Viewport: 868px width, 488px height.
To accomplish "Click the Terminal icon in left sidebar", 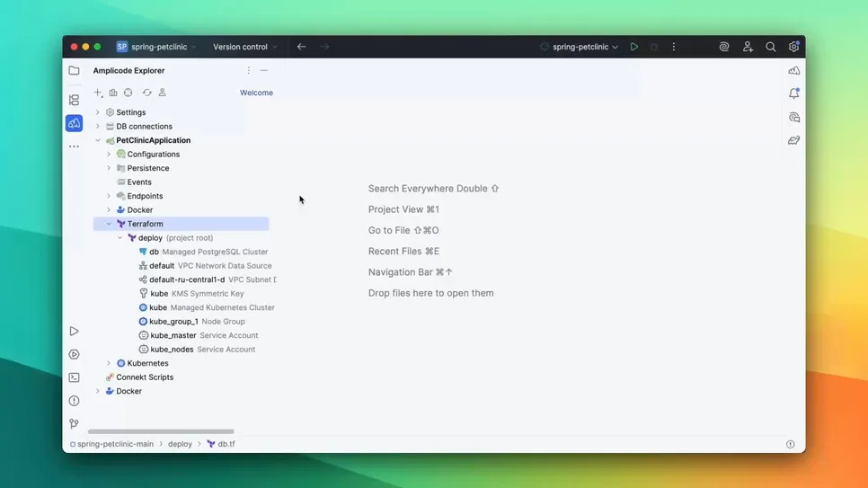I will click(x=74, y=377).
